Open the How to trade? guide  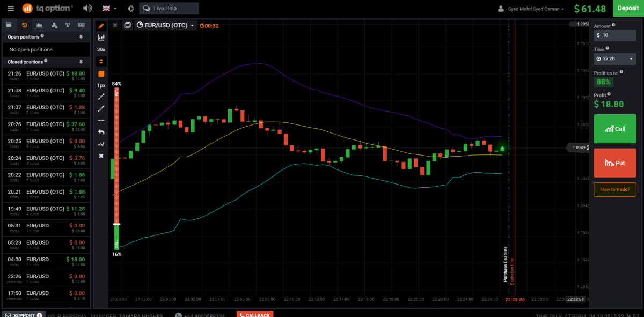[x=615, y=189]
